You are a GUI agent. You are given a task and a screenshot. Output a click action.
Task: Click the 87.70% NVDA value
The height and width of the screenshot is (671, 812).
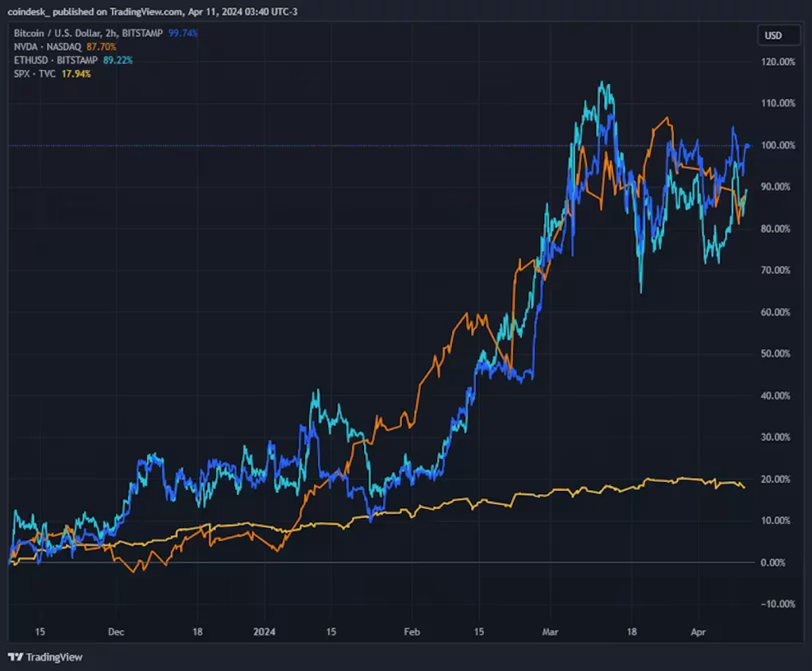101,47
